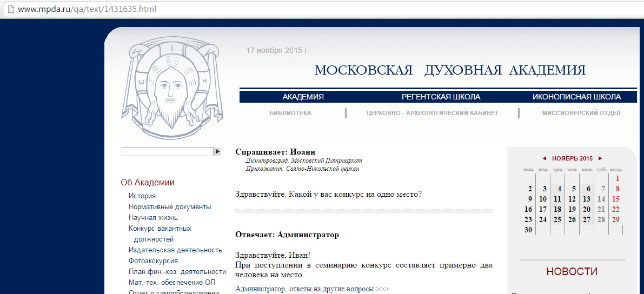
Task: Select calendar day 1
Action: coord(618,179)
